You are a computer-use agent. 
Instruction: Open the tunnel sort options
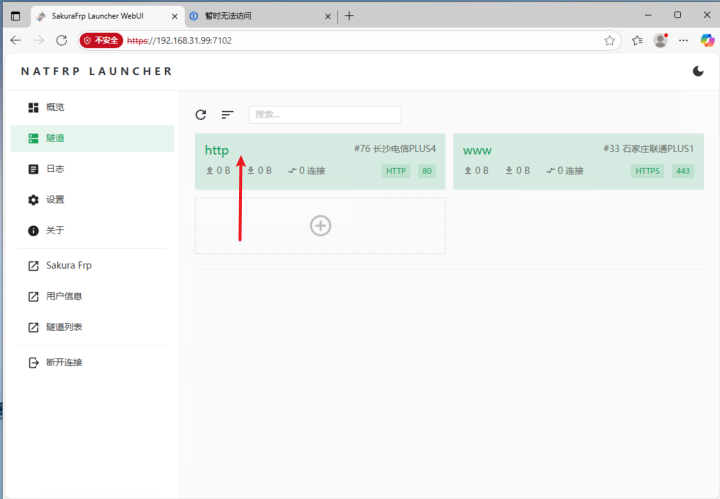point(227,115)
